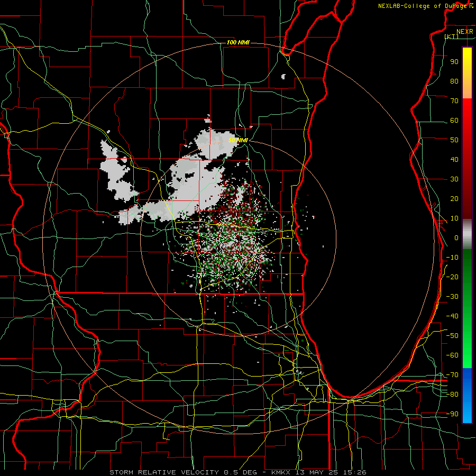Select the positive 50 knot scale label
Screen dimensions: 476x476
point(454,140)
